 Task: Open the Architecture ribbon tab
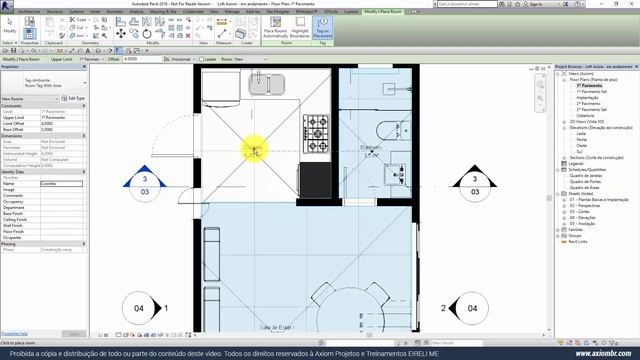(29, 12)
